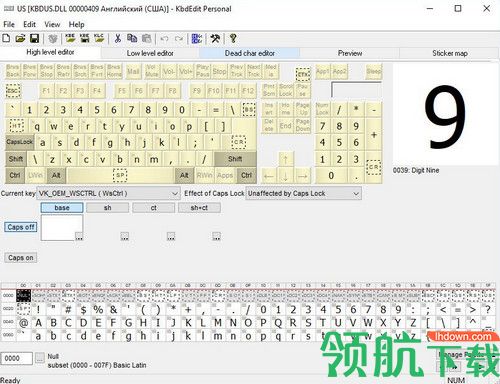Select the base modifier state button
Image resolution: width=500 pixels, height=384 pixels.
click(62, 208)
